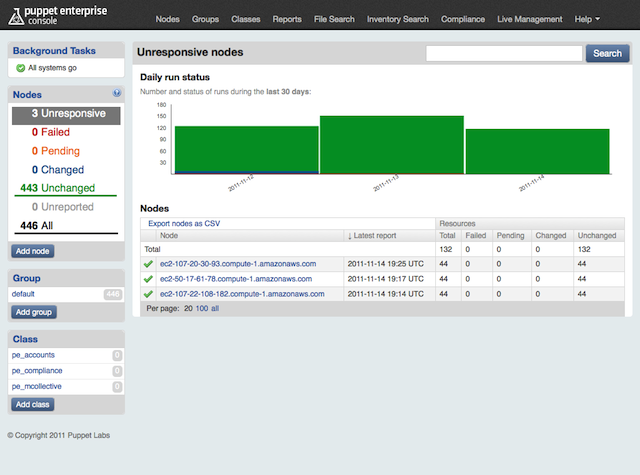640x475 pixels.
Task: Click the green bar for 2011-11-13
Action: click(x=391, y=145)
